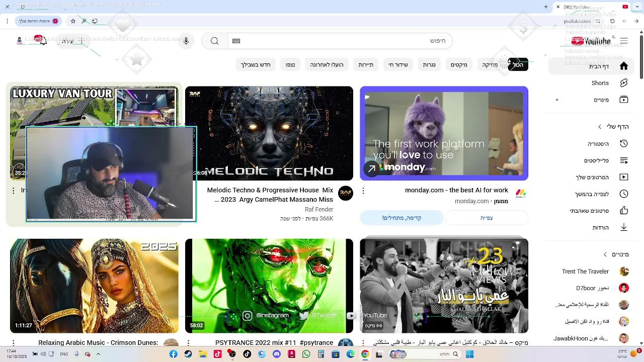Click the 'אימות הזהות שלך' chip
The image size is (644, 362).
(x=38, y=21)
